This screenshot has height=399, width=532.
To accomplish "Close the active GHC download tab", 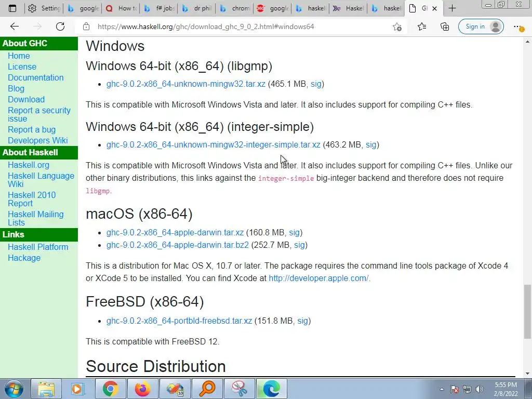I will (434, 8).
